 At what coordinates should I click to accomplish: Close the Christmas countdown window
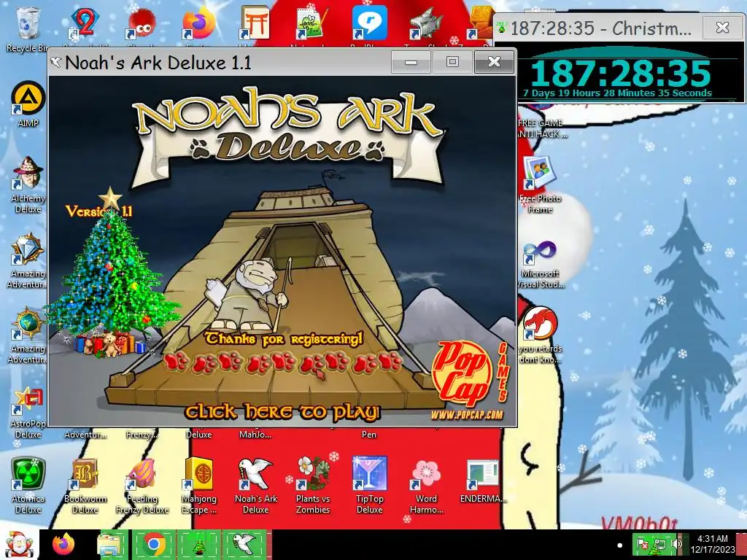coord(722,28)
